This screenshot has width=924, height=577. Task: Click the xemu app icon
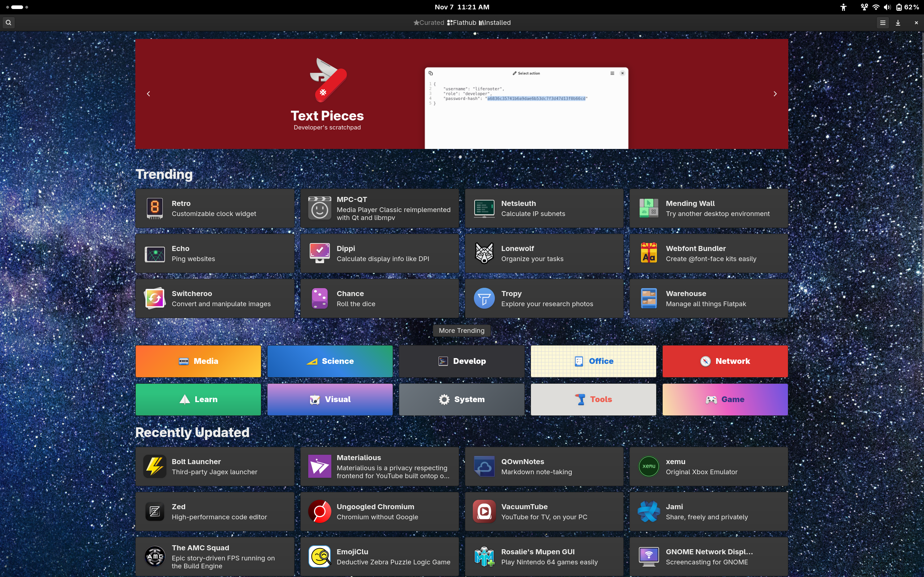(x=649, y=466)
